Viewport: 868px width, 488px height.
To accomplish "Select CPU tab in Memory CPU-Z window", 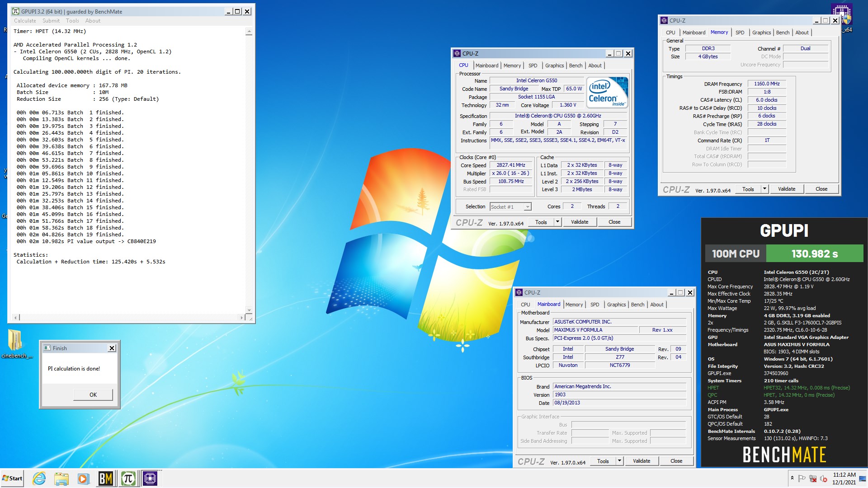I will coord(670,33).
